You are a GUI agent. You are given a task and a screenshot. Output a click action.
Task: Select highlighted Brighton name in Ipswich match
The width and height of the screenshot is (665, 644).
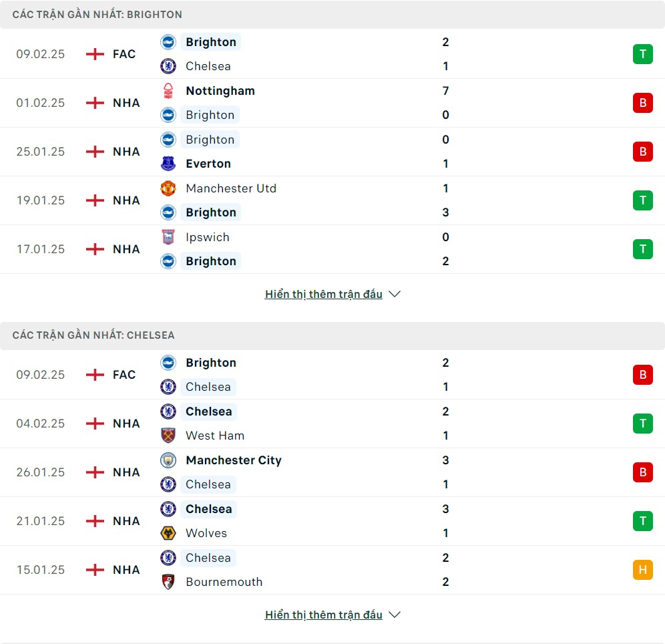[211, 261]
